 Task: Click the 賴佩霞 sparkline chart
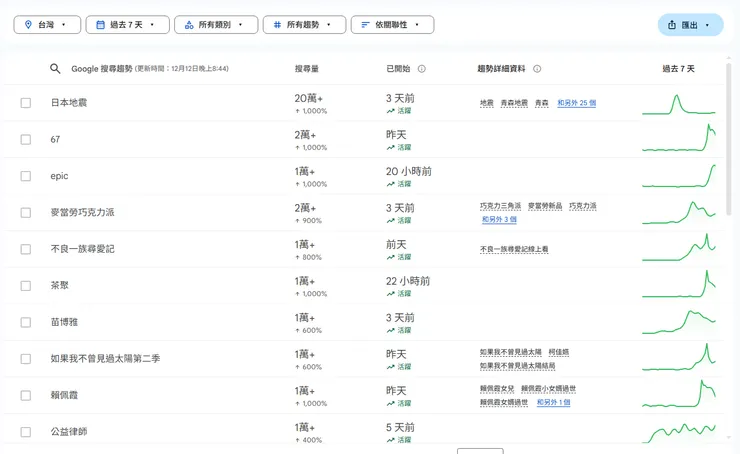[x=679, y=394]
